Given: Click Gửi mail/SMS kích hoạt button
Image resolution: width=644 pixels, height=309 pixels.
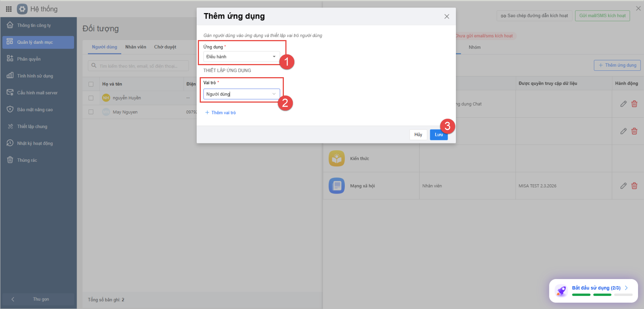Looking at the screenshot, I should click(x=602, y=16).
